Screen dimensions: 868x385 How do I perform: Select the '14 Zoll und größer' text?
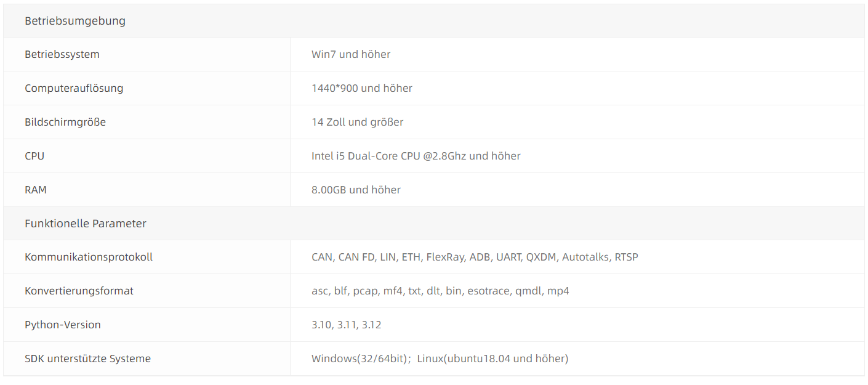coord(358,122)
